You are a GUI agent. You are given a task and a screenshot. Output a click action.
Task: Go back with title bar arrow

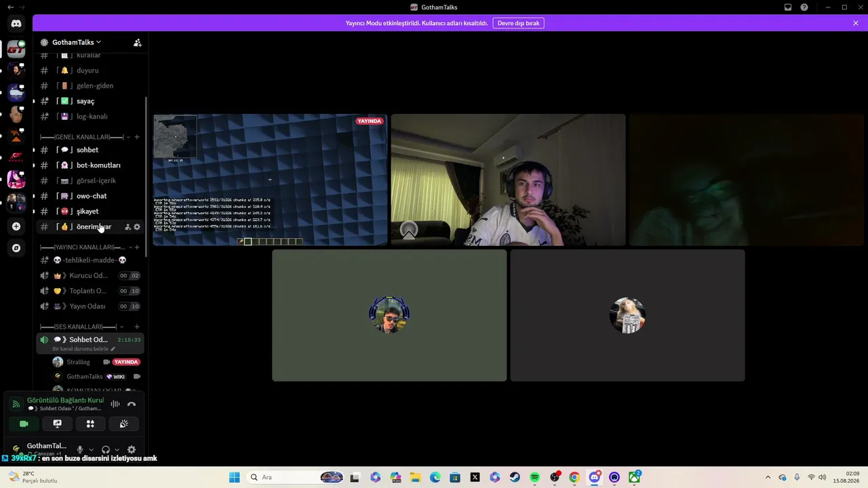coord(10,7)
